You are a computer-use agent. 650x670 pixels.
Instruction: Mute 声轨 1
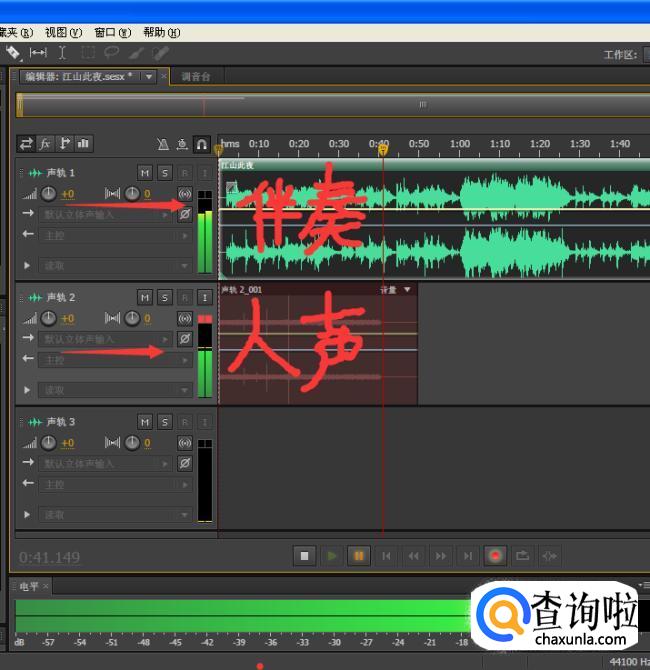[145, 173]
